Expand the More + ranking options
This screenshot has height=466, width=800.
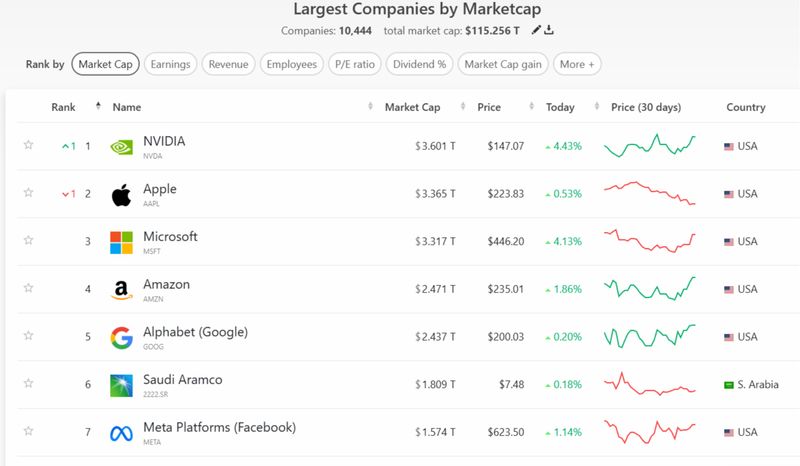[x=577, y=64]
